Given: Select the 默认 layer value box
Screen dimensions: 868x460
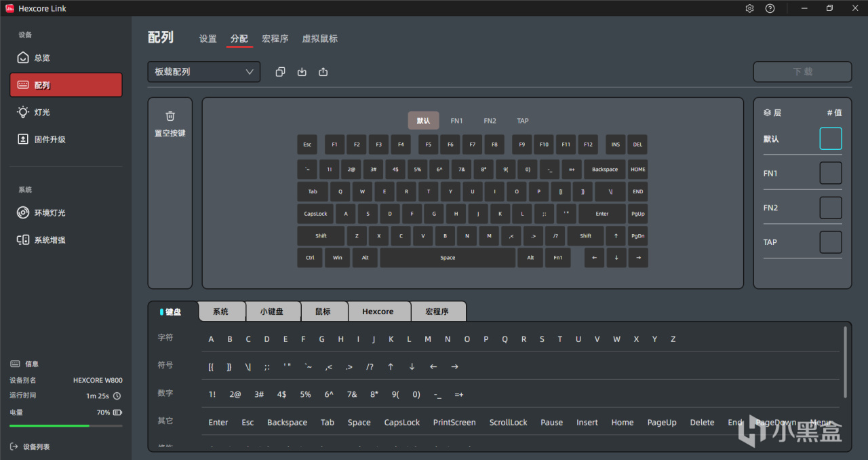Looking at the screenshot, I should point(831,138).
